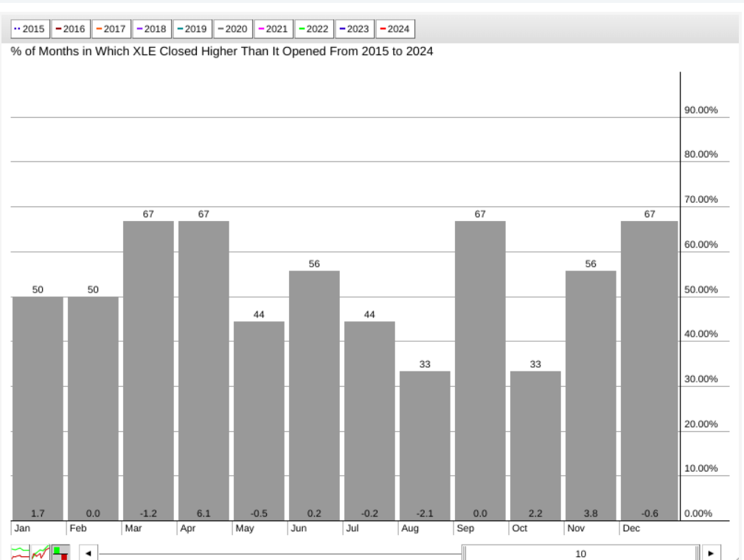
Task: Switch to overlapping lines chart mode icon
Action: pyautogui.click(x=41, y=553)
